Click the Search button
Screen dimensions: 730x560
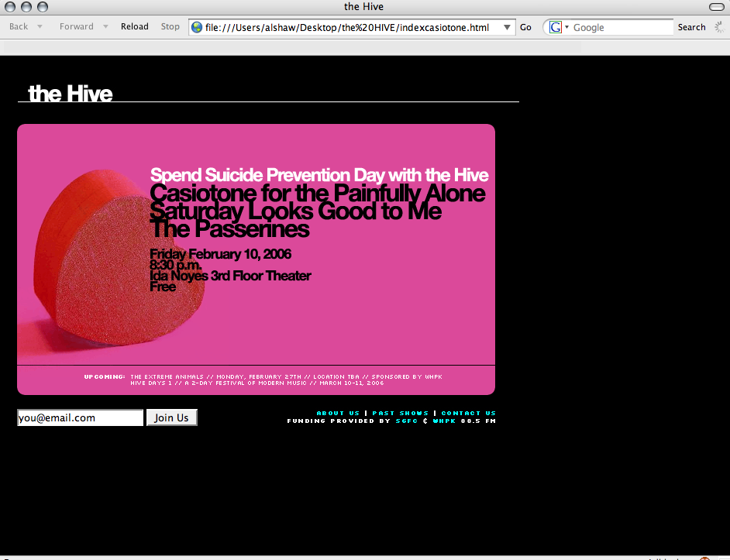691,27
